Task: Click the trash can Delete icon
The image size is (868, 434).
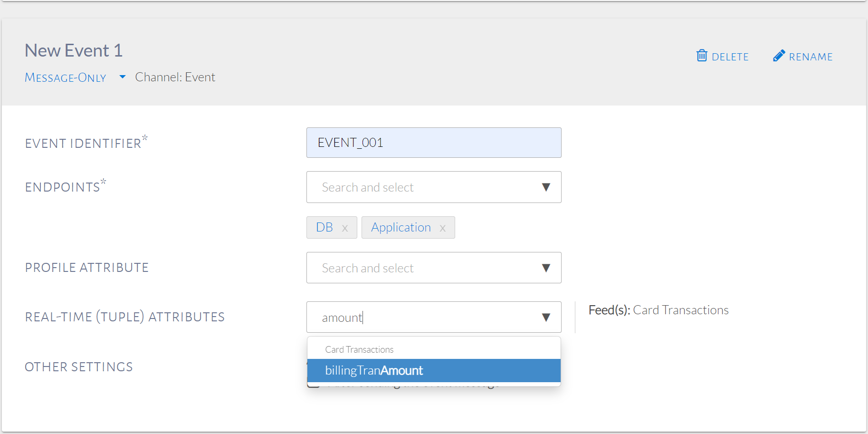Action: point(702,56)
